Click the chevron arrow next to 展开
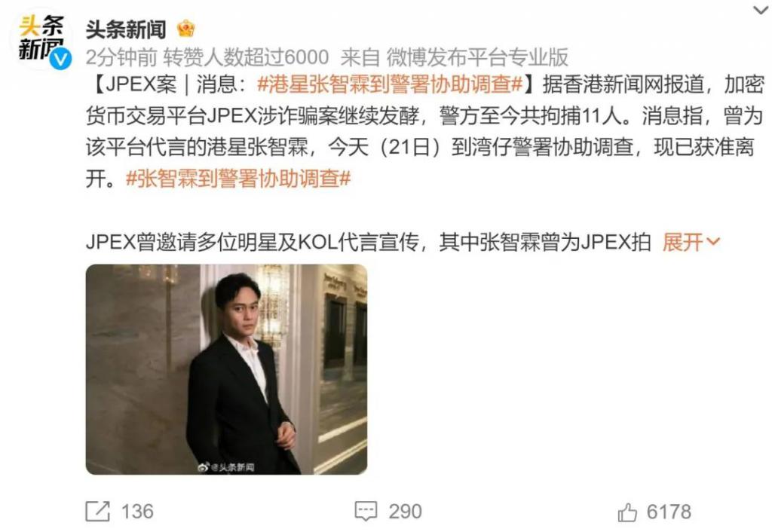This screenshot has height=532, width=772. [712, 242]
